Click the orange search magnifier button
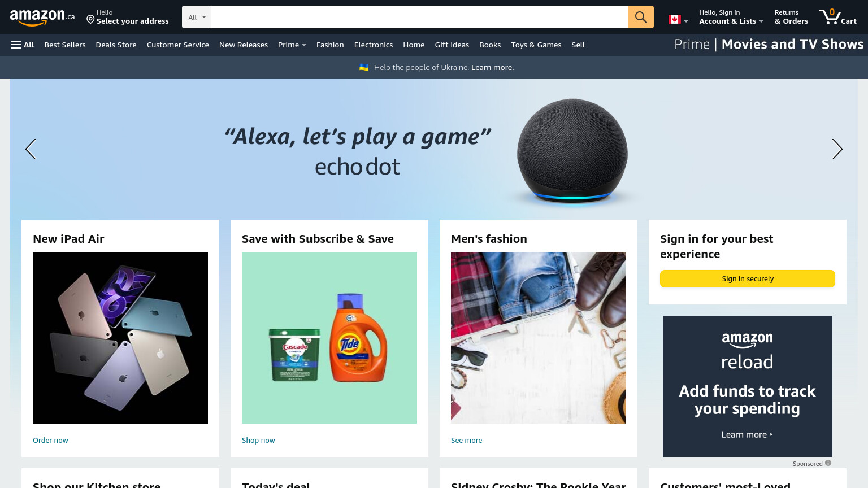868x488 pixels. tap(641, 17)
